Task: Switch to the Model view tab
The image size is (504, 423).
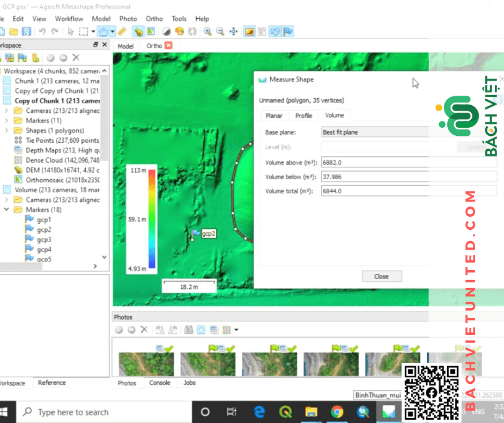Action: tap(125, 46)
